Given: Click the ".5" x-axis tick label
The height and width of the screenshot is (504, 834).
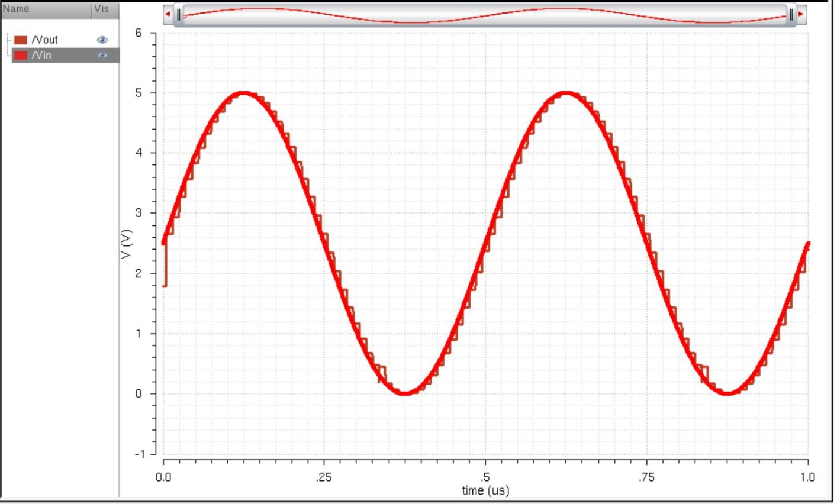Looking at the screenshot, I should click(x=485, y=478).
